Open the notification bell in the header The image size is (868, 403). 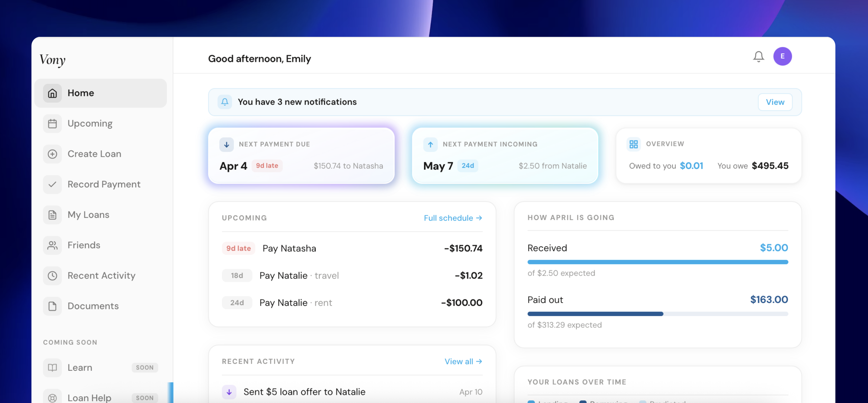758,56
